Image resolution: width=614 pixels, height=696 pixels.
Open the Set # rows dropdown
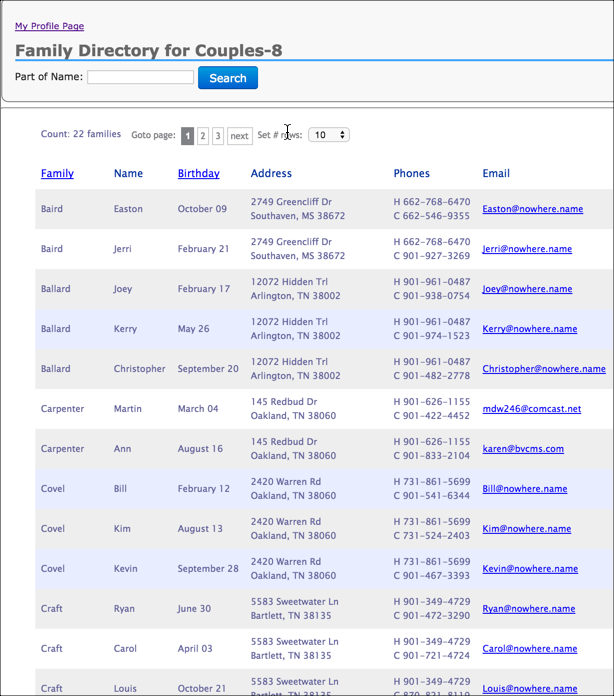[329, 135]
